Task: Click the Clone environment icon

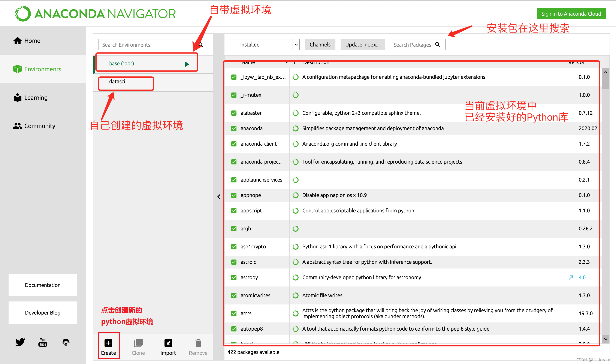Action: coord(138,343)
